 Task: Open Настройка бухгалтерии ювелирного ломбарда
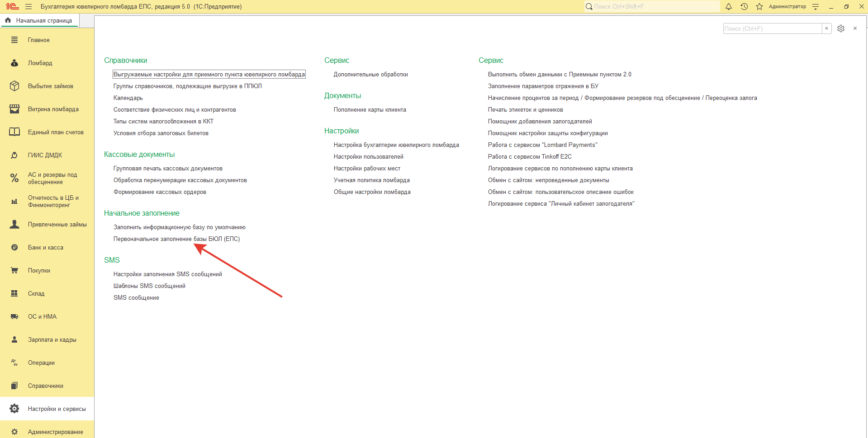396,145
